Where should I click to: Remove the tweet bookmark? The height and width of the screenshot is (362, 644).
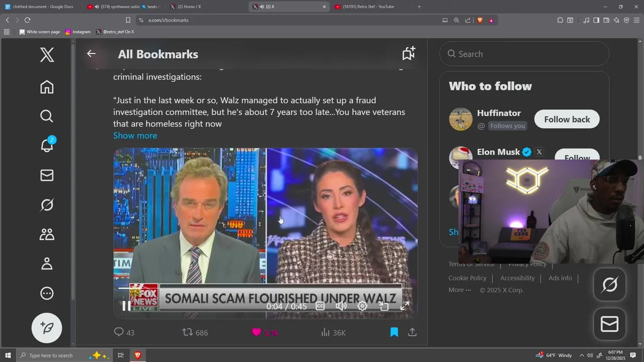394,332
